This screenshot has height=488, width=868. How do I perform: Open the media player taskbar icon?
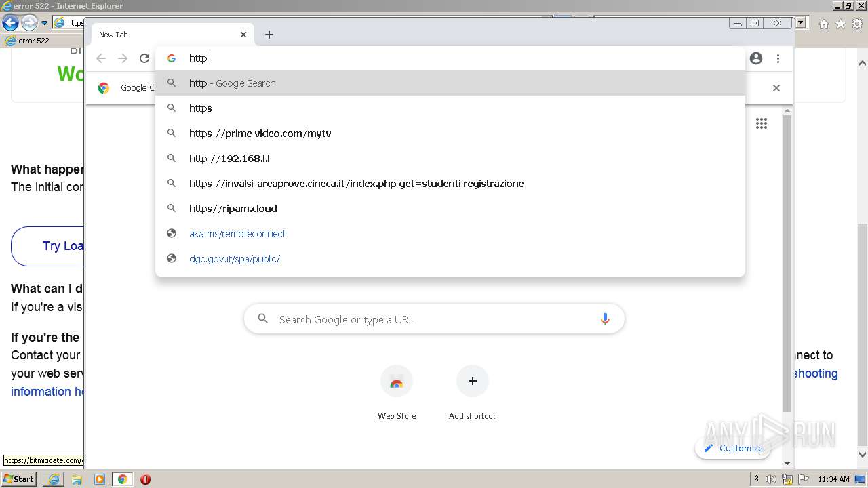(100, 479)
